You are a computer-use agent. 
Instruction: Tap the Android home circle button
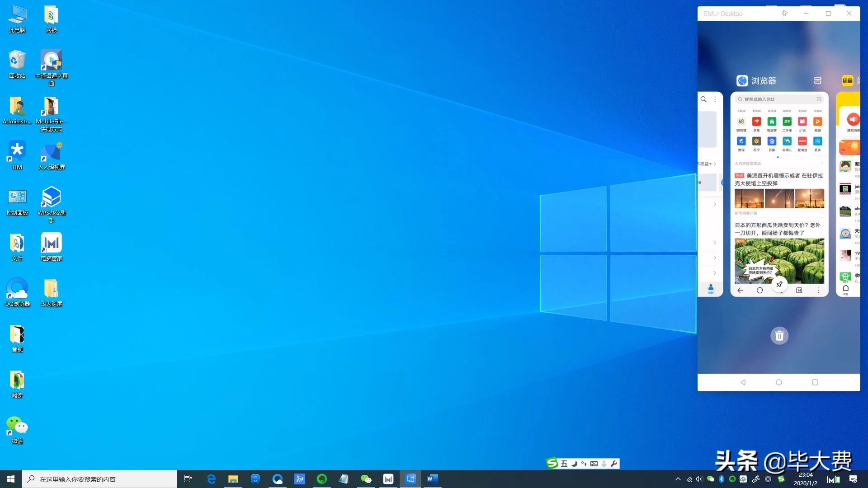778,382
